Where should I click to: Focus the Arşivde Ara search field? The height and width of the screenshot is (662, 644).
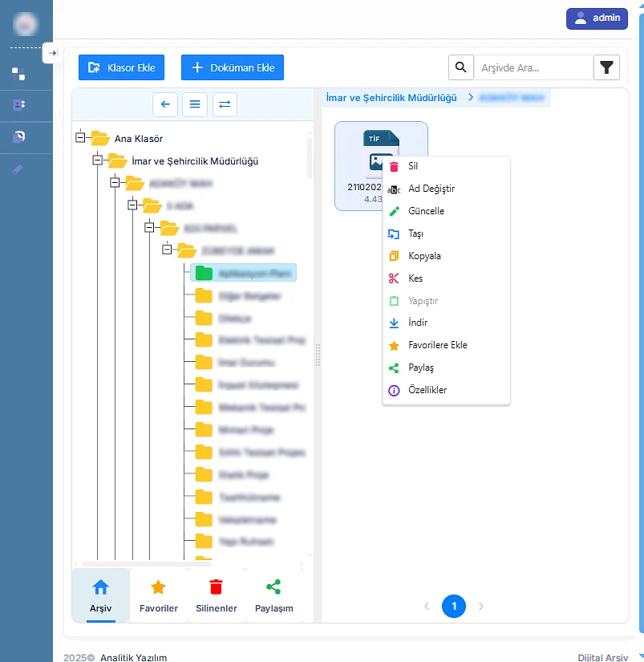534,67
